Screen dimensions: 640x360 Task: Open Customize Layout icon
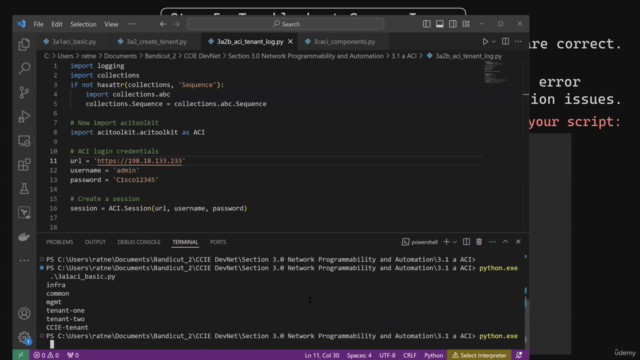click(x=466, y=24)
